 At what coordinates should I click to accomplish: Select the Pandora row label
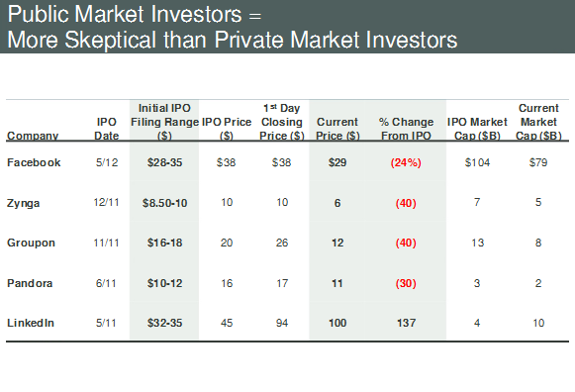tap(30, 283)
